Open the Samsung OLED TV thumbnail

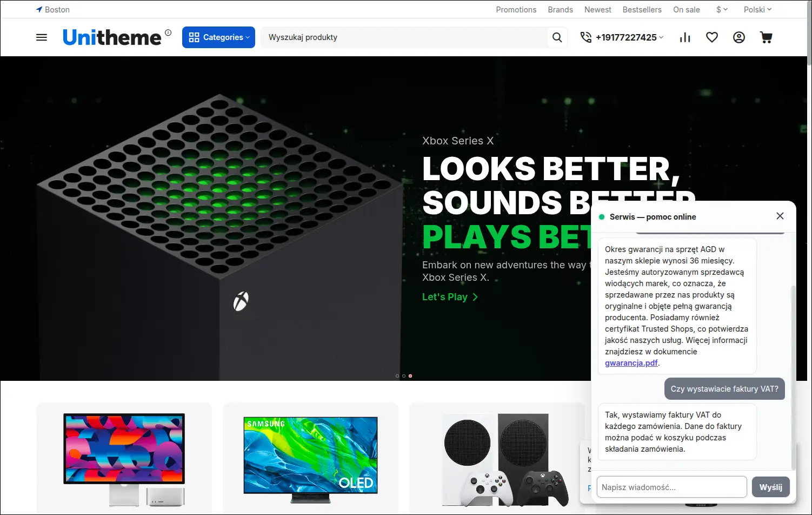311,459
